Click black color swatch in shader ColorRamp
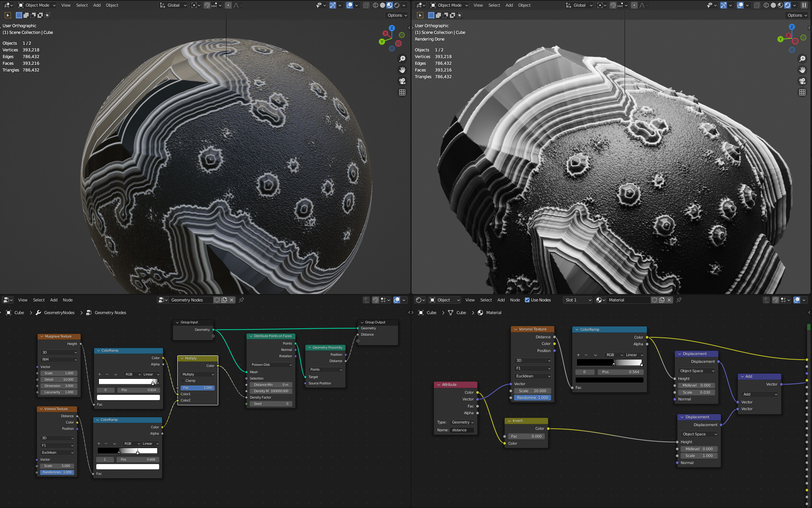The height and width of the screenshot is (508, 812). 609,380
